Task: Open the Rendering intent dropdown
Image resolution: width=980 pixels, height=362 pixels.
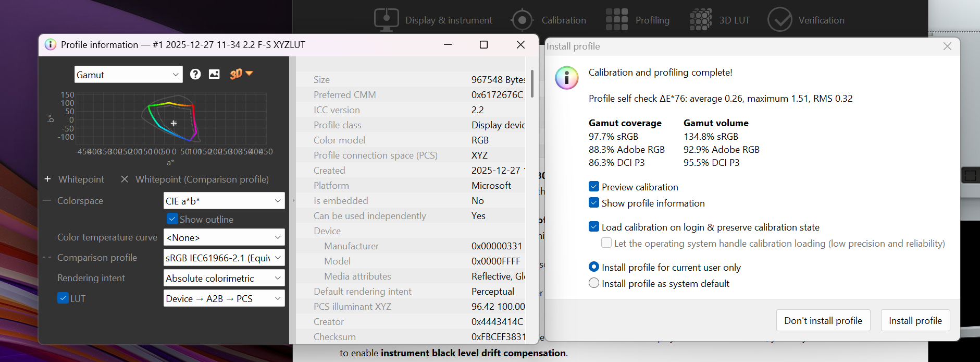Action: 224,278
